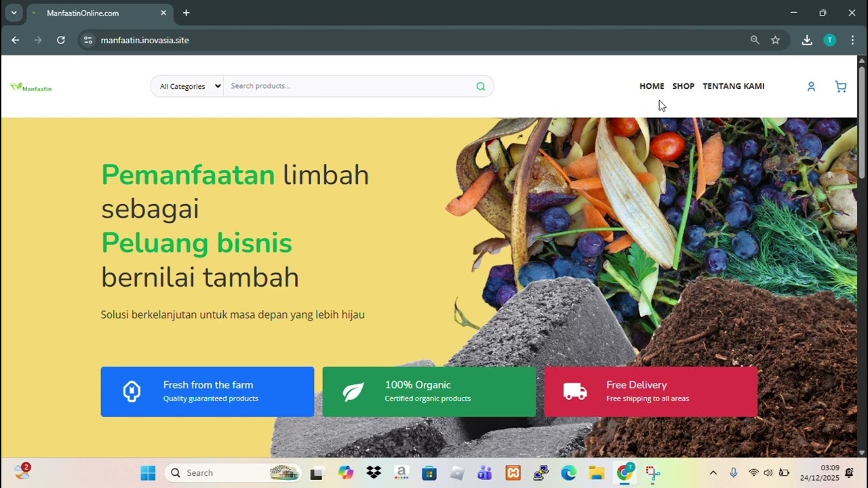
Task: Go forward with the forward arrow
Action: [38, 40]
